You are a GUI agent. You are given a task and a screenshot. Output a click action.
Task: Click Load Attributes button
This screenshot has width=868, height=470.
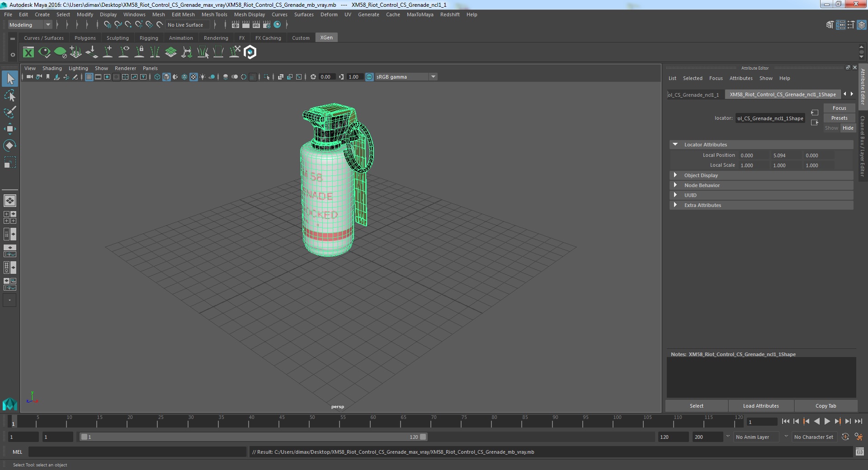[761, 406]
